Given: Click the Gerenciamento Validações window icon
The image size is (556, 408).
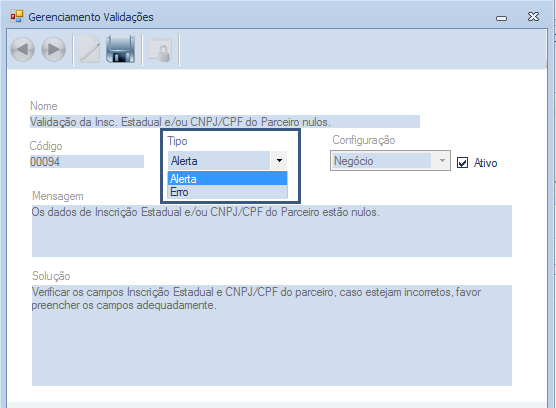Looking at the screenshot, I should (x=17, y=16).
